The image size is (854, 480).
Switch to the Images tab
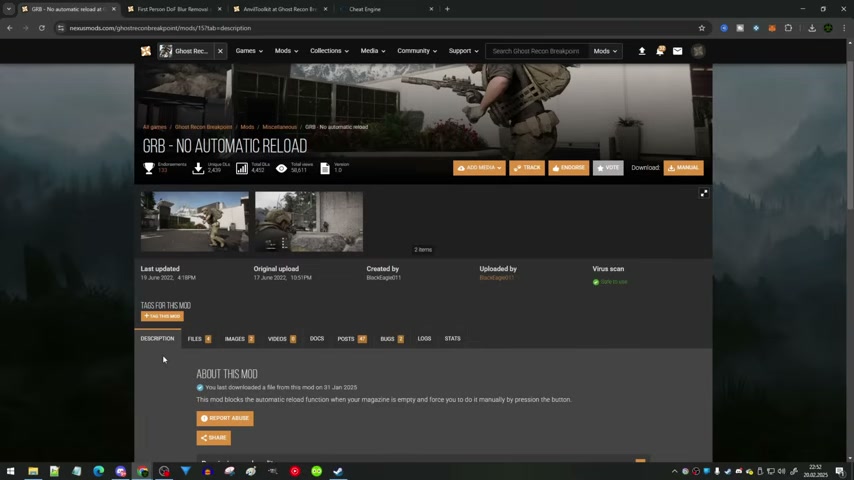239,339
